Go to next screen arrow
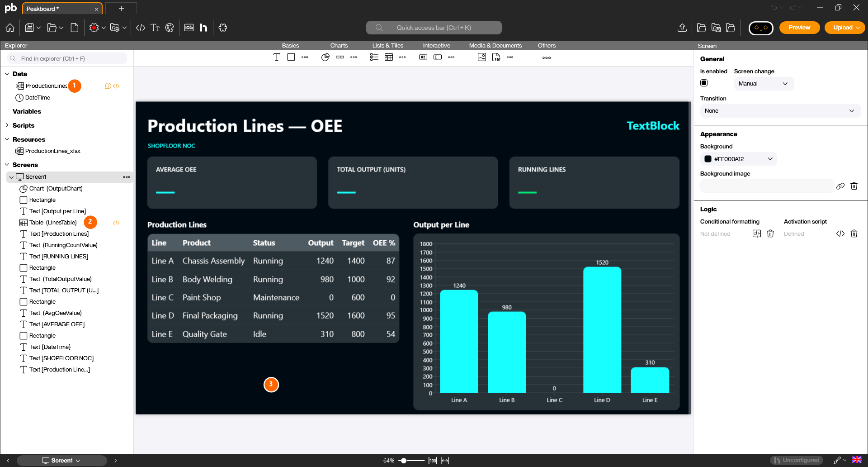The image size is (868, 467). click(x=115, y=460)
